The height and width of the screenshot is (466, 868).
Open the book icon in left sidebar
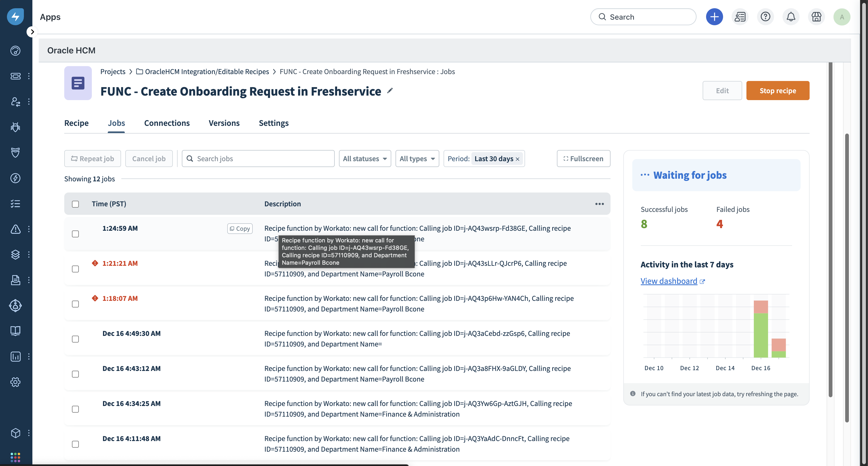(15, 331)
